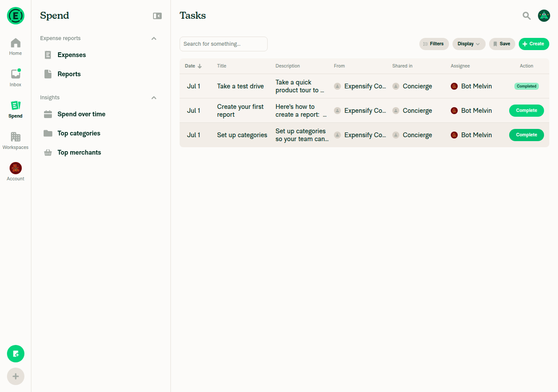
Task: Click the profile avatar at top right
Action: (x=544, y=16)
